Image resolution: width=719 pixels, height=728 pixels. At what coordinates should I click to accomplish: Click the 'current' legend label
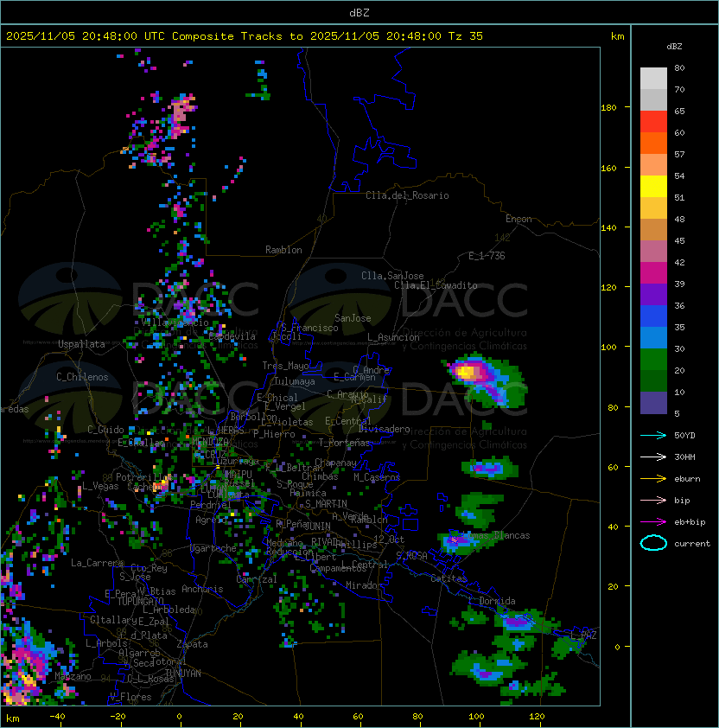[x=692, y=544]
